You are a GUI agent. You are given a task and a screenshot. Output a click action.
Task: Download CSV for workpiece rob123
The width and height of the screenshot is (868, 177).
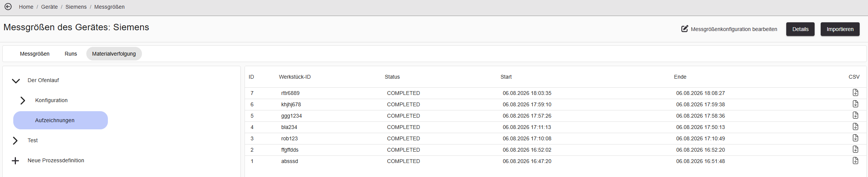point(855,138)
